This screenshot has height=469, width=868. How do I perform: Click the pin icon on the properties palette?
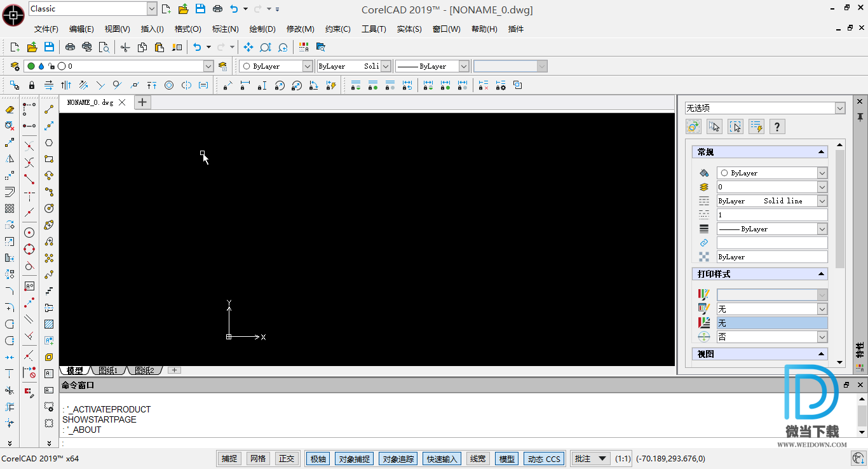(x=860, y=118)
